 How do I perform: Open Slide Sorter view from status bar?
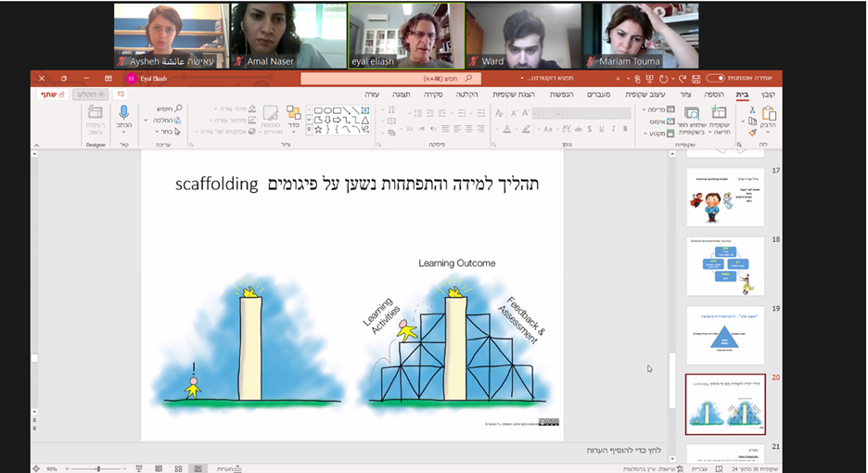(x=177, y=468)
